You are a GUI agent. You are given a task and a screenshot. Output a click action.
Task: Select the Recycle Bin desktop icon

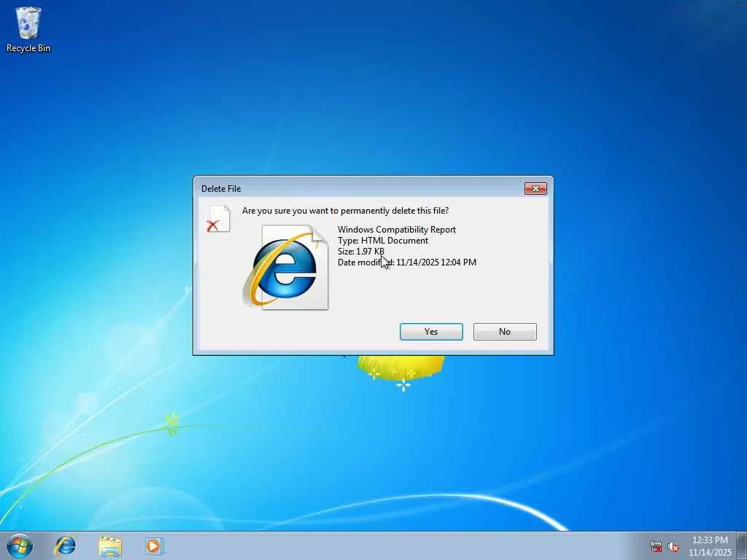tap(28, 29)
